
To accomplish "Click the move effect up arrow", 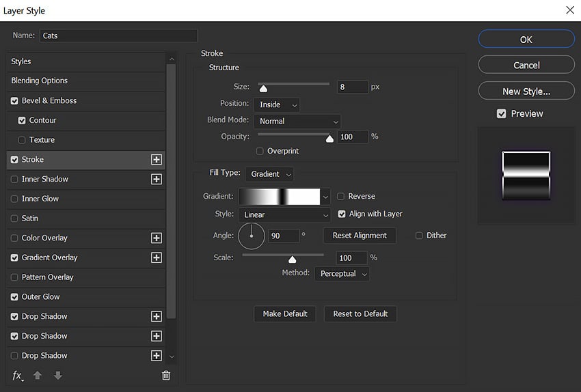I will (38, 376).
